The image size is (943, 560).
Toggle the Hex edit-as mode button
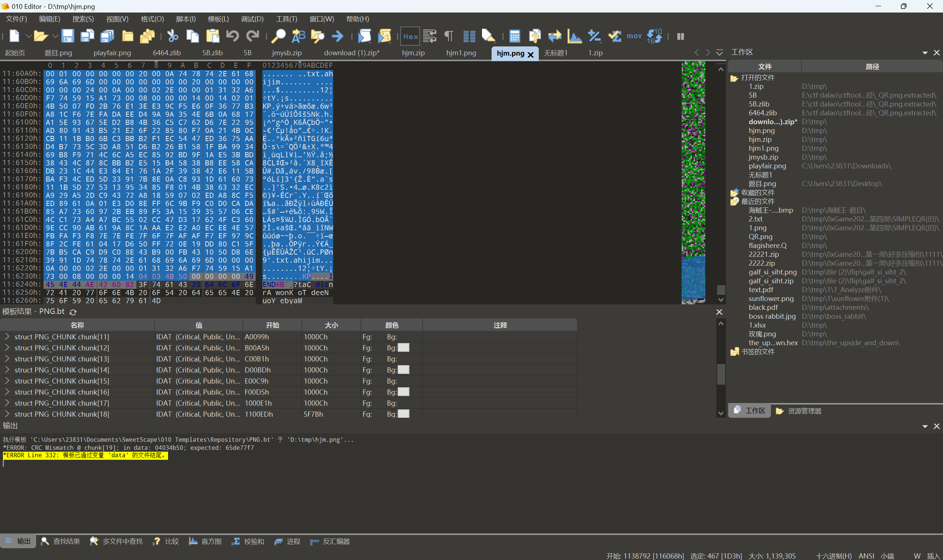click(410, 36)
